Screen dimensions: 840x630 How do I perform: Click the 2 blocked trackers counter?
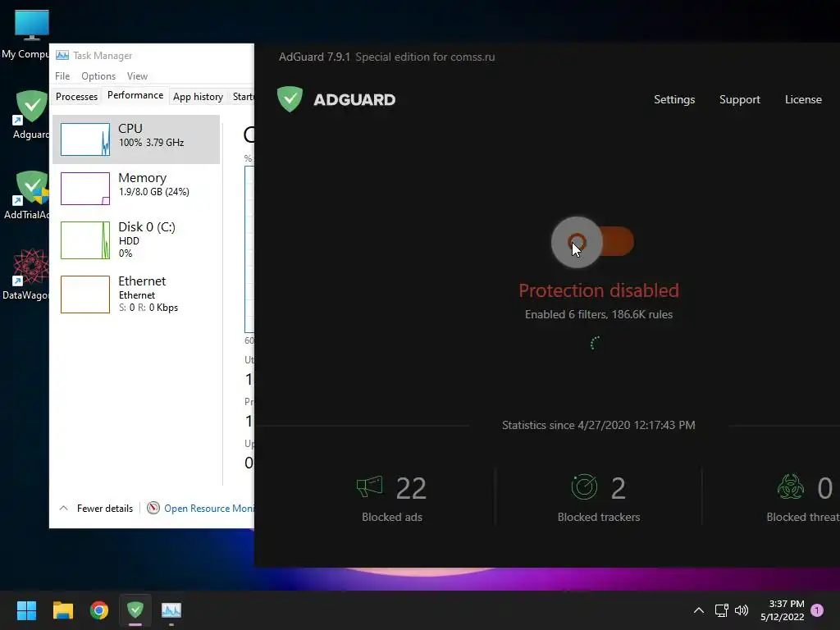point(619,489)
